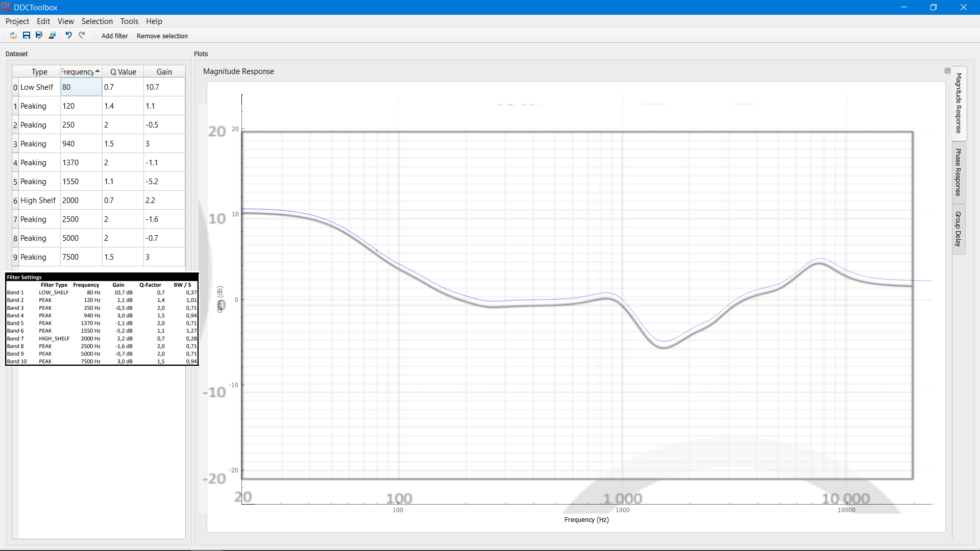Viewport: 980px width, 551px height.
Task: Click the DDCToolbox app icon in title bar
Action: point(6,7)
